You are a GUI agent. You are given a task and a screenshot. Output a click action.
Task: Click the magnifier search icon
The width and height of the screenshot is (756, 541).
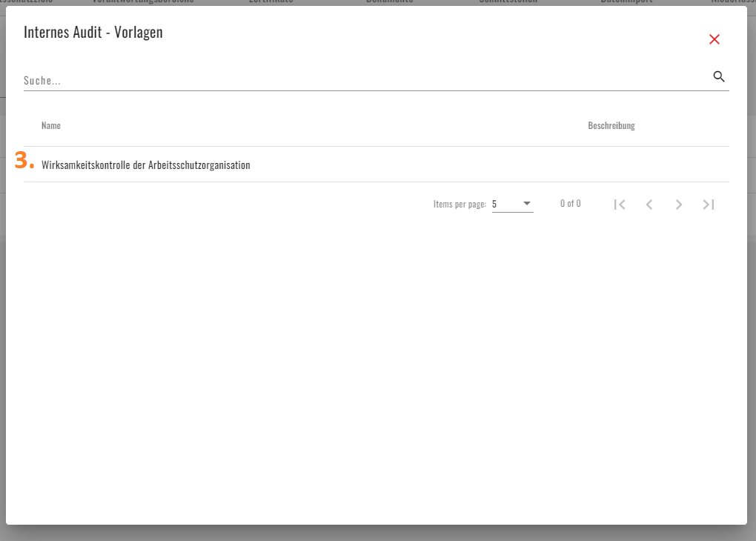(x=719, y=76)
